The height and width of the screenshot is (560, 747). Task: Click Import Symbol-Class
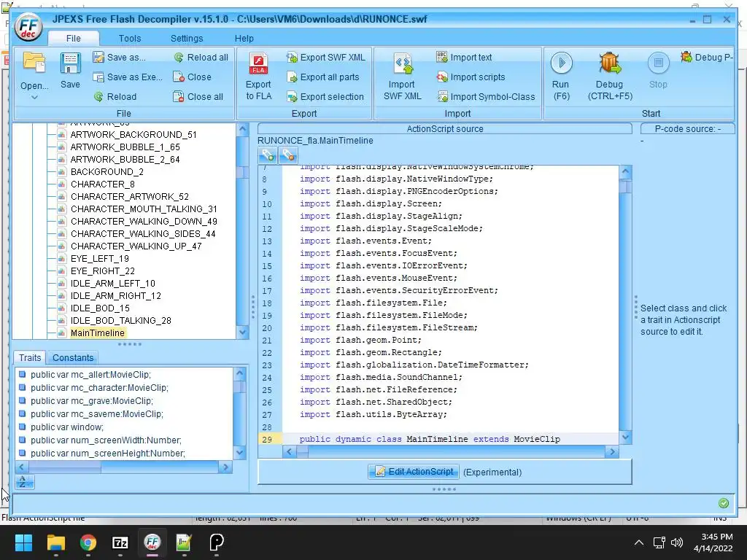coord(486,97)
